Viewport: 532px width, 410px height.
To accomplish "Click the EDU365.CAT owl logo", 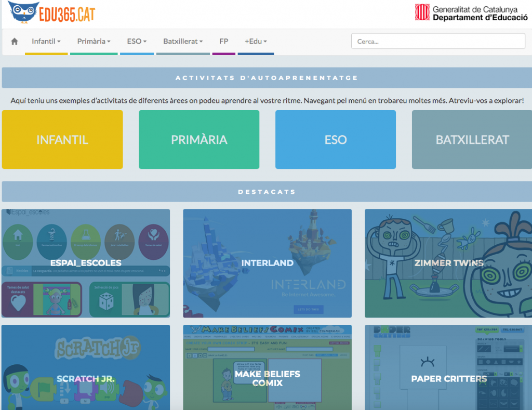I will [52, 13].
